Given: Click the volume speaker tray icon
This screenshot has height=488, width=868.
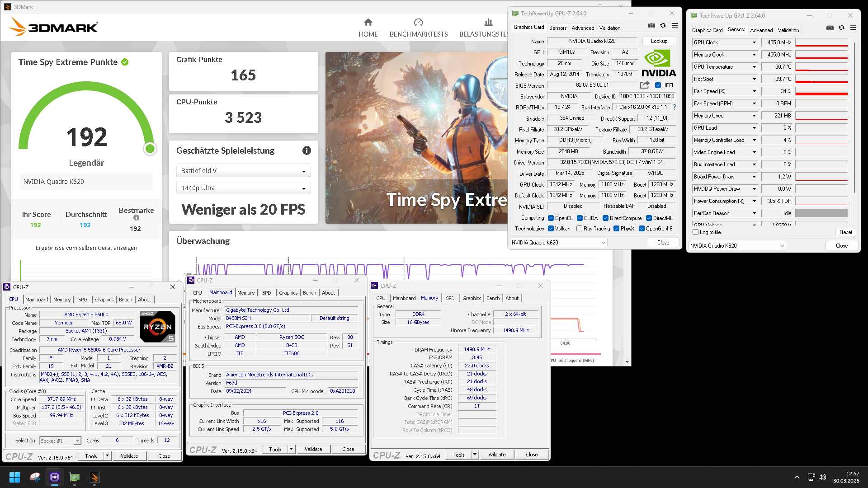Looking at the screenshot, I should pos(822,477).
